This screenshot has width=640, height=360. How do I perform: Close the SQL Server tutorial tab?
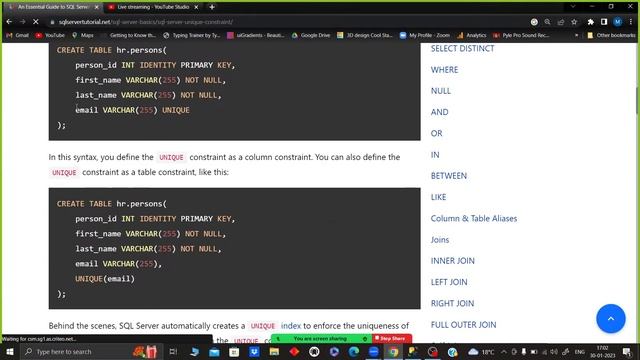[x=97, y=7]
